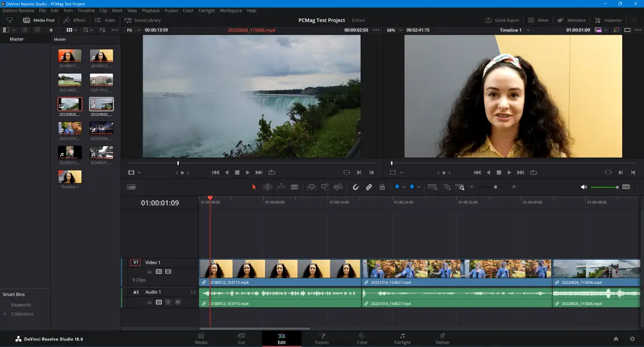
Task: Toggle snapping with the magnet icon
Action: [x=356, y=186]
